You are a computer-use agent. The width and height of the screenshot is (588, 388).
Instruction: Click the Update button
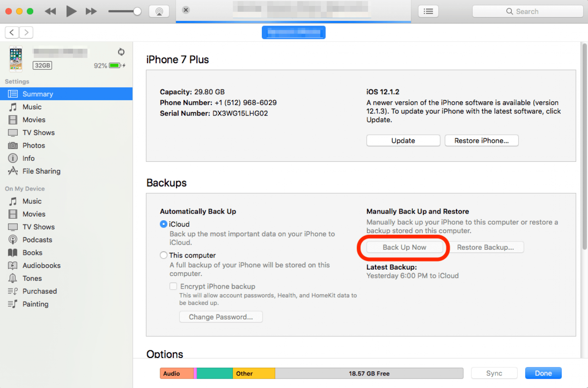coord(403,140)
